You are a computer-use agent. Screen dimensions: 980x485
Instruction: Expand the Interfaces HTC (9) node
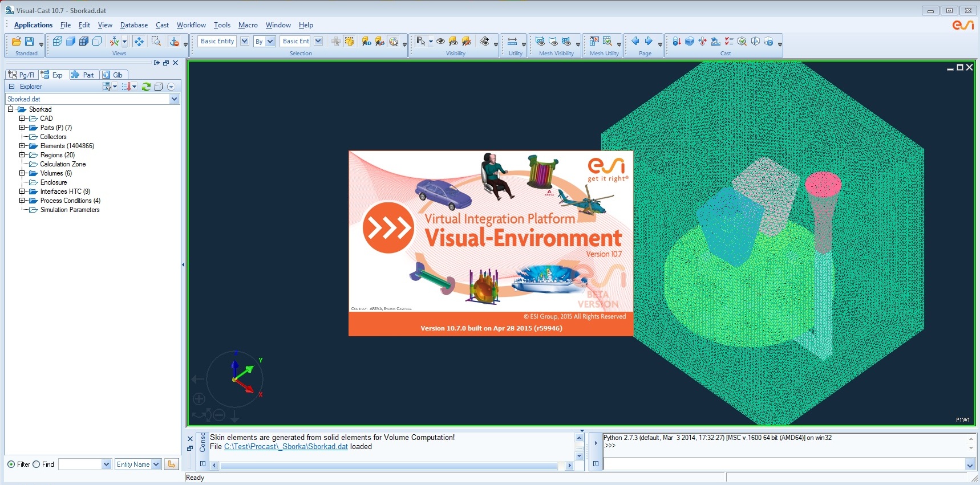pyautogui.click(x=22, y=191)
